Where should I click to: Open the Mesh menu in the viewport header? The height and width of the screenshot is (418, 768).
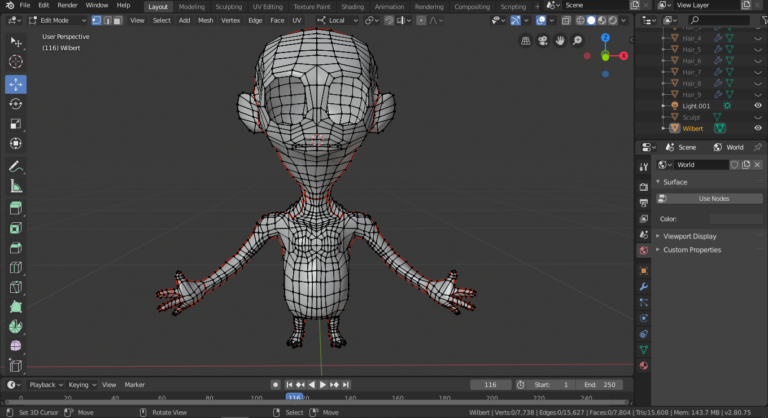click(205, 20)
